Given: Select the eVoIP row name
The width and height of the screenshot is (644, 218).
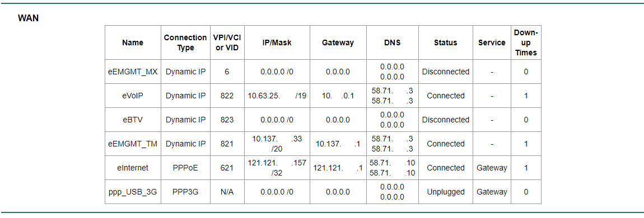Looking at the screenshot, I should coord(133,96).
